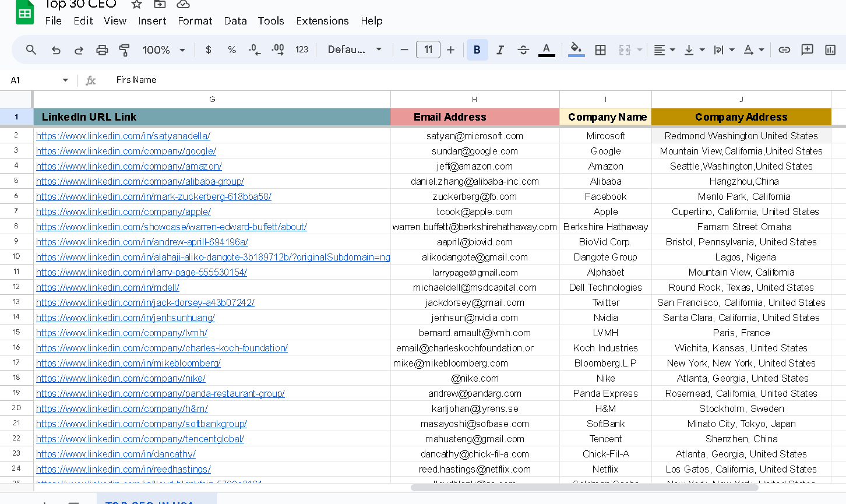846x504 pixels.
Task: Open the File menu
Action: [x=53, y=21]
